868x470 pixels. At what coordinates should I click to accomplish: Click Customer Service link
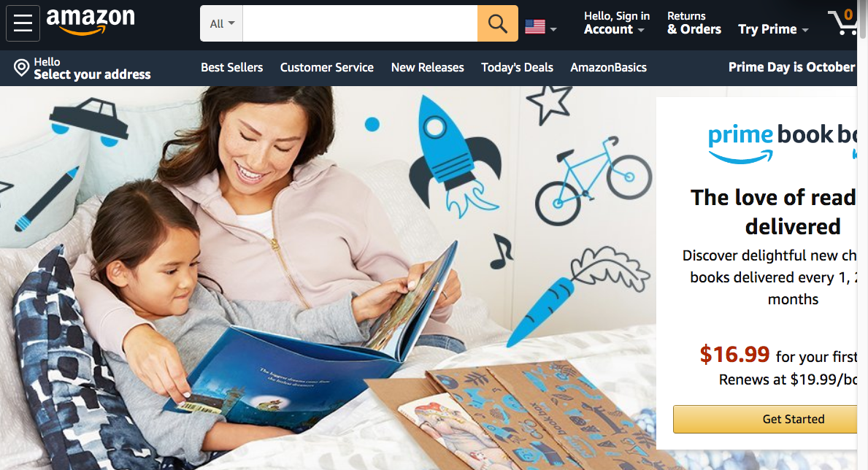pyautogui.click(x=326, y=68)
